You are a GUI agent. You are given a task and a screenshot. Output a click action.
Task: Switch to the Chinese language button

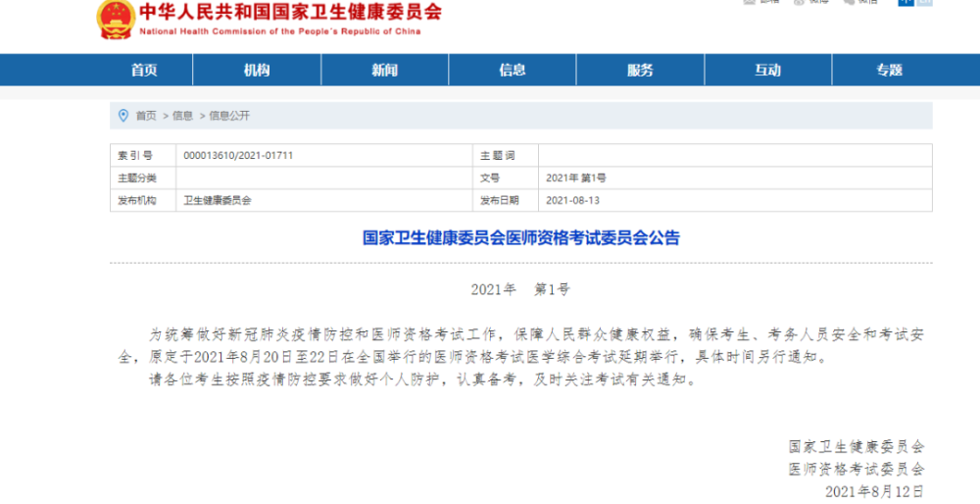click(906, 3)
